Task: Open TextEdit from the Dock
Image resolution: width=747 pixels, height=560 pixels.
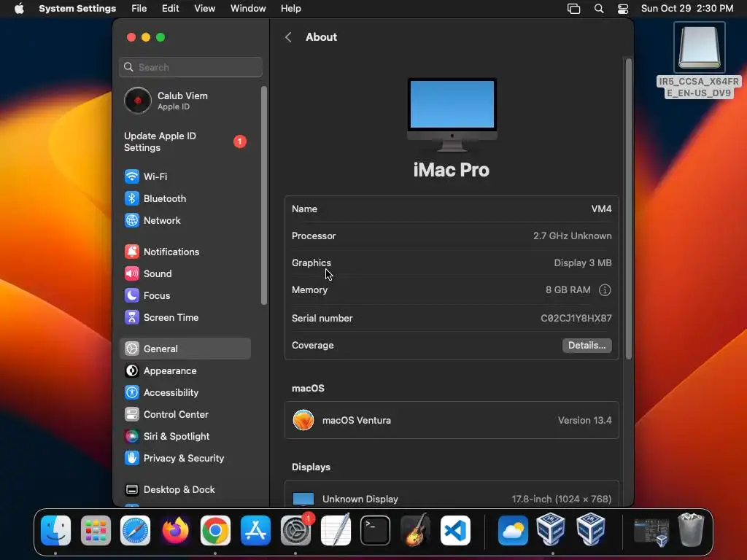Action: 336,531
